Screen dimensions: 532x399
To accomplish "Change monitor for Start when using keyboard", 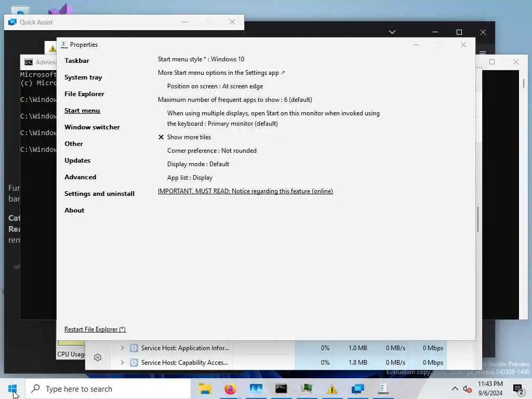I will (273, 118).
